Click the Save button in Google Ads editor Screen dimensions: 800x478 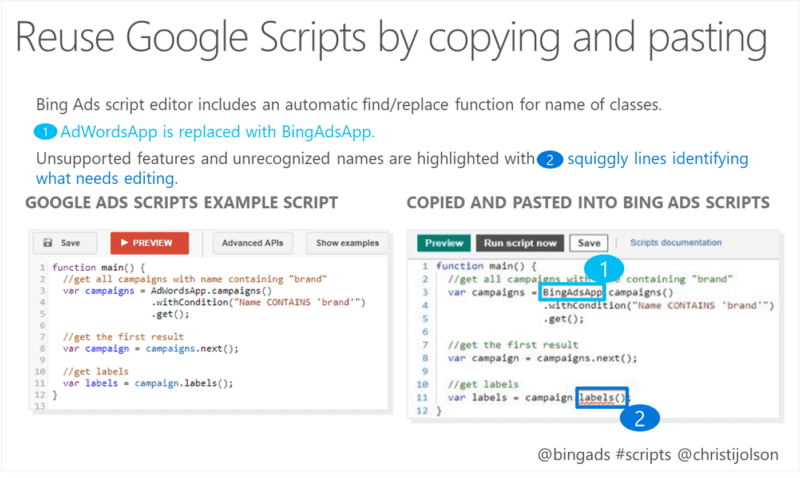(65, 243)
